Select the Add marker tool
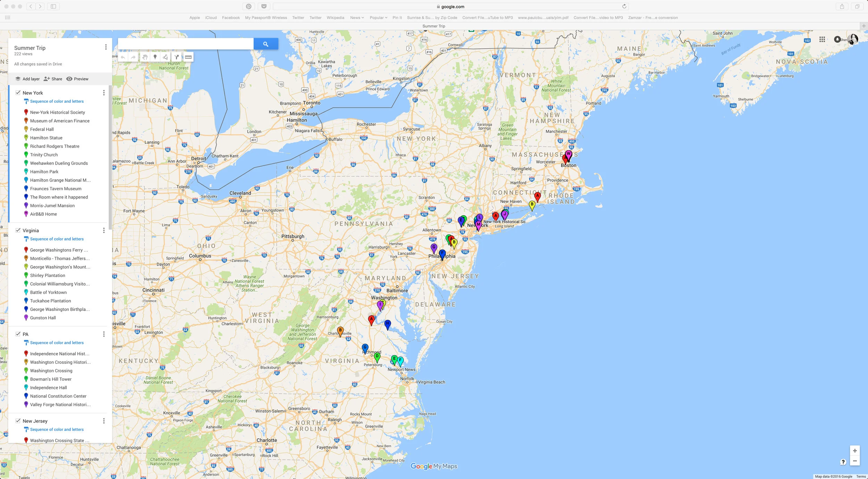This screenshot has height=479, width=868. click(x=155, y=57)
